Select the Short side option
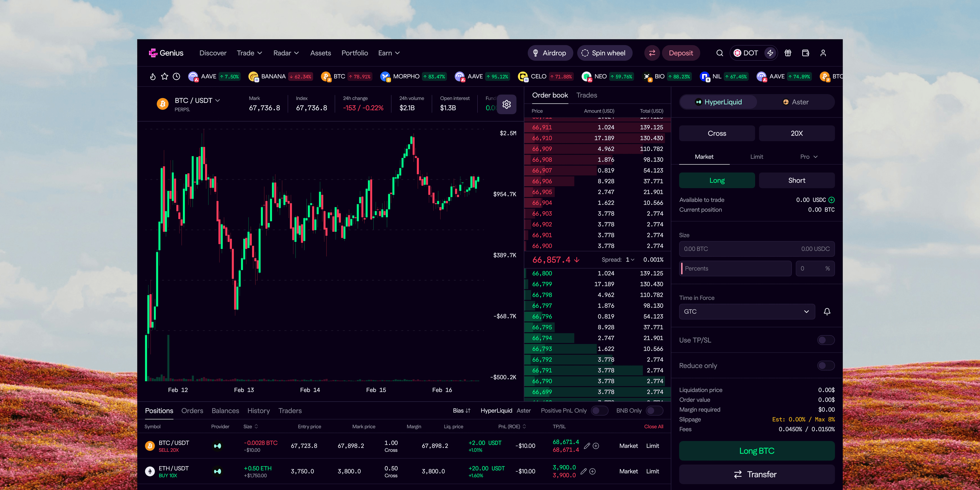This screenshot has height=490, width=980. [797, 180]
